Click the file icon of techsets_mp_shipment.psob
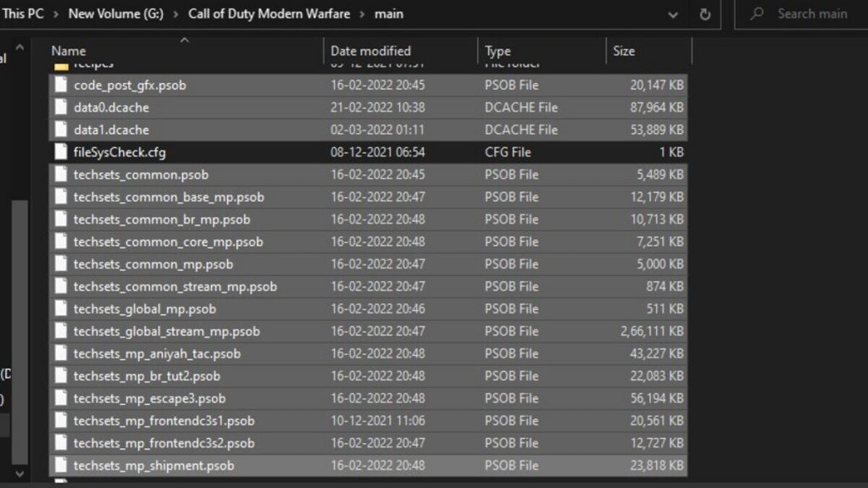The height and width of the screenshot is (488, 868). pos(61,465)
